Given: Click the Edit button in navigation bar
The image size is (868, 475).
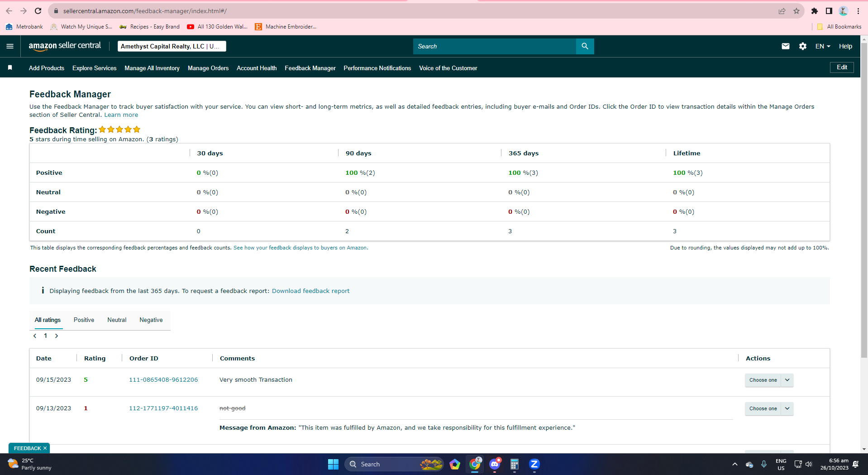Looking at the screenshot, I should pyautogui.click(x=842, y=67).
